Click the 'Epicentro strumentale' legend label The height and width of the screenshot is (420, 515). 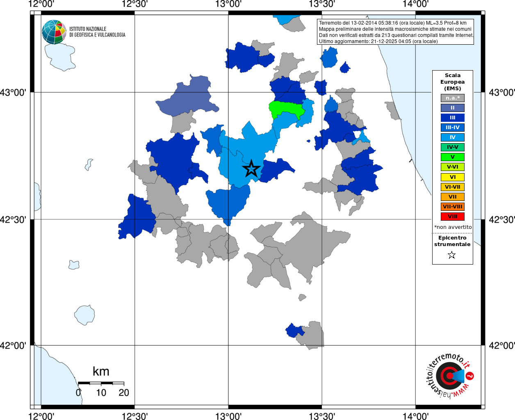(452, 241)
